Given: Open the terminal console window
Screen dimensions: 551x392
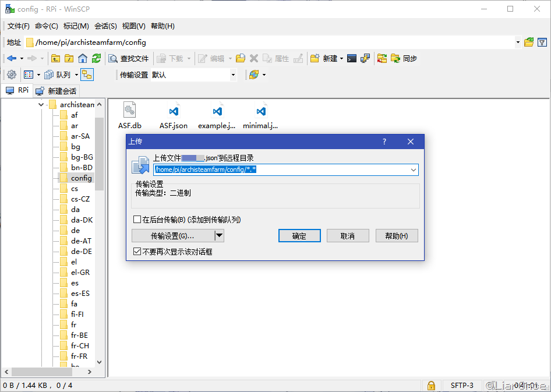Looking at the screenshot, I should pos(352,58).
